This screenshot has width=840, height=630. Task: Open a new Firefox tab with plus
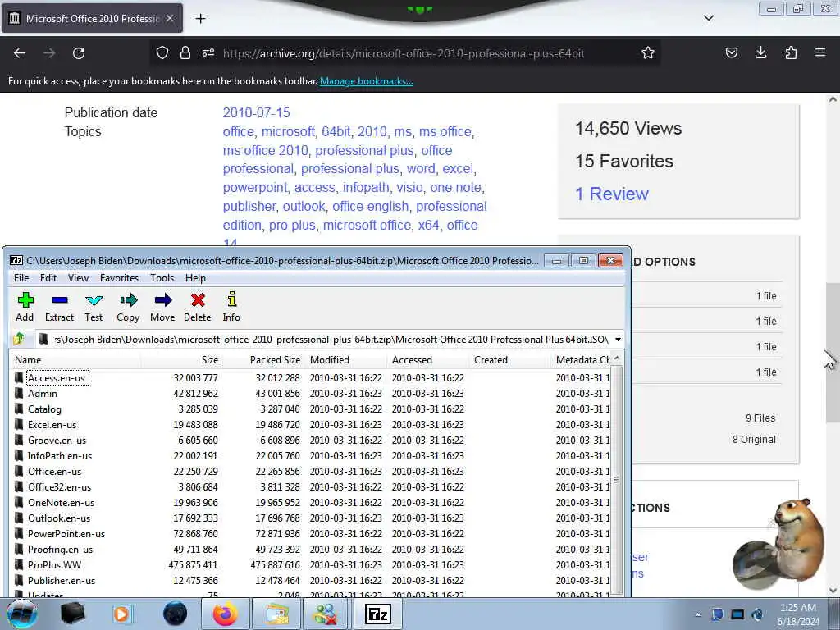200,19
